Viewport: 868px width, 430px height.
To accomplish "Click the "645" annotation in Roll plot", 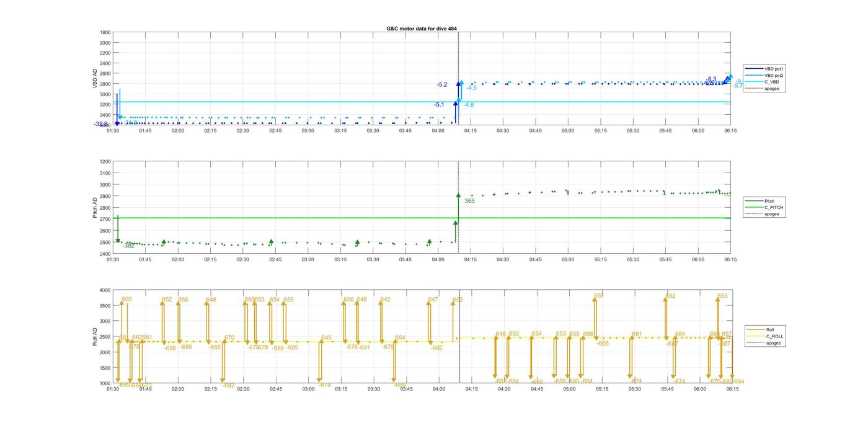I will pos(326,338).
